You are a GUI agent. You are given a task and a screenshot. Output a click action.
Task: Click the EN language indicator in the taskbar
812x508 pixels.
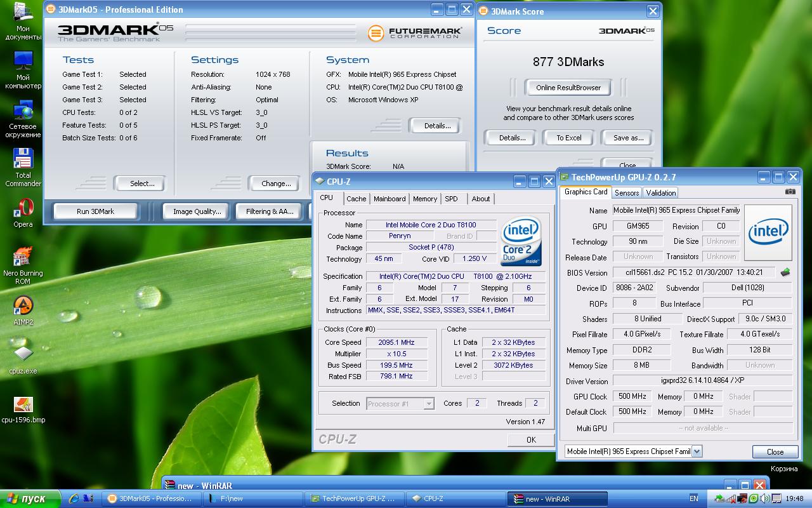pos(693,498)
